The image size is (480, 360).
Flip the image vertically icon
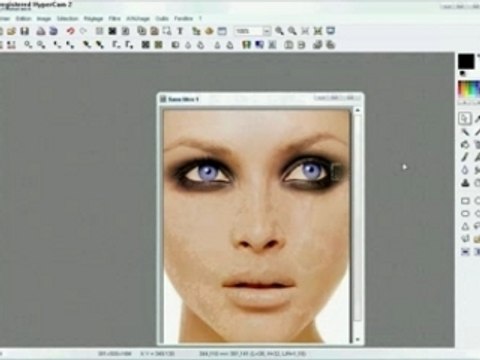pos(301,45)
